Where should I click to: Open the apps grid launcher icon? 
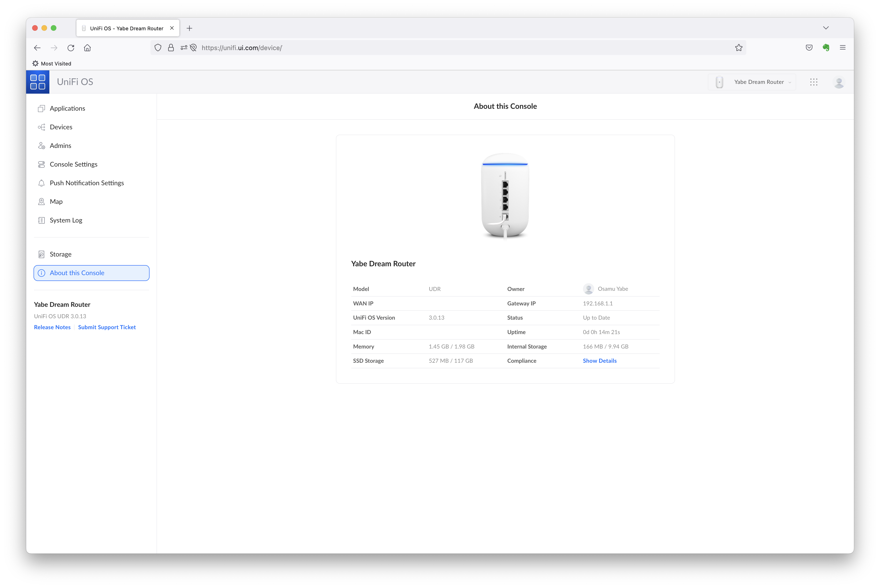[x=813, y=82]
